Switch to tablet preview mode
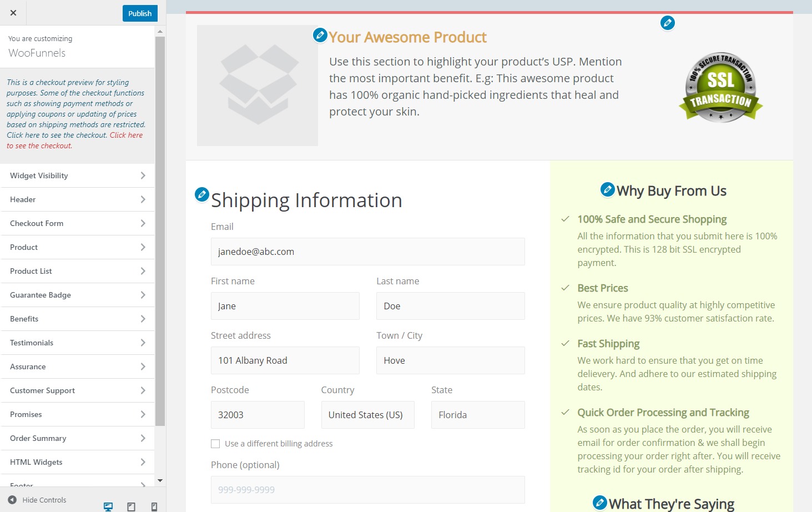The image size is (812, 512). (x=131, y=506)
